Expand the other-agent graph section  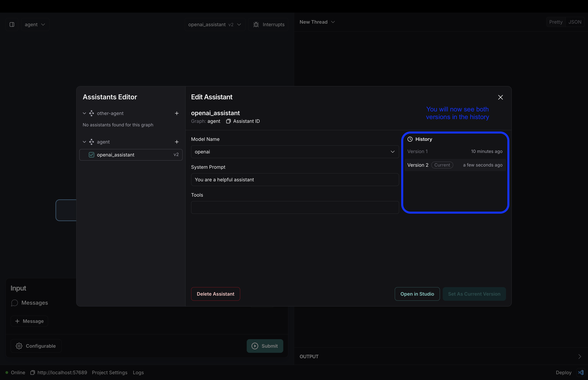tap(84, 113)
